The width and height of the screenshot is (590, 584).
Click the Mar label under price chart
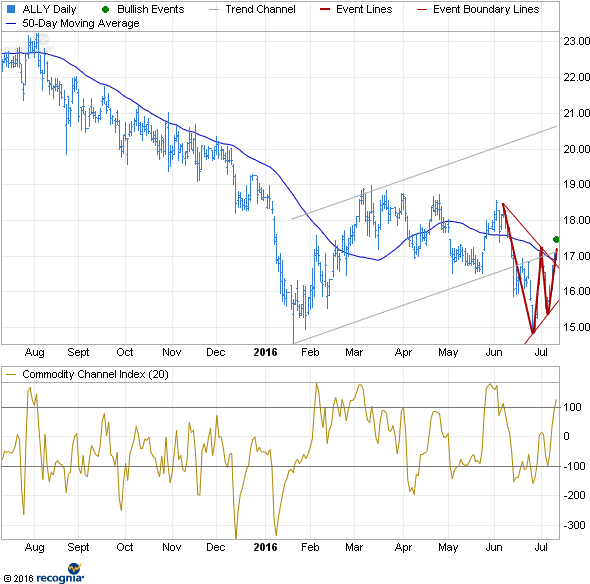[x=354, y=352]
